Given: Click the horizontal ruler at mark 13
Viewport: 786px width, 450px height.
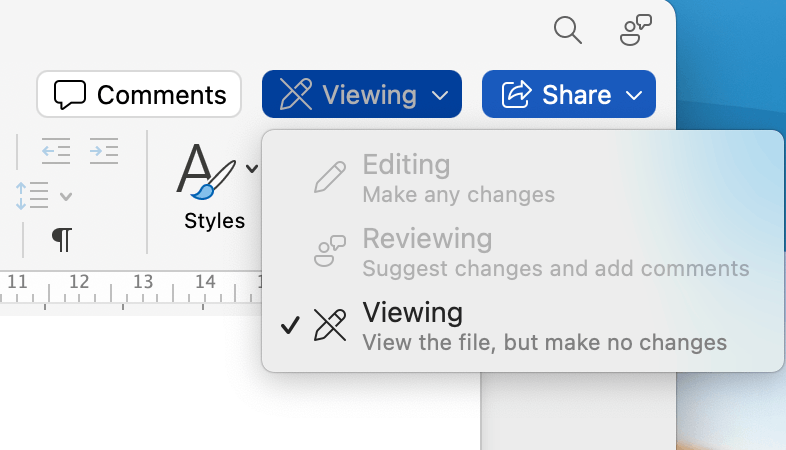Looking at the screenshot, I should [x=143, y=283].
